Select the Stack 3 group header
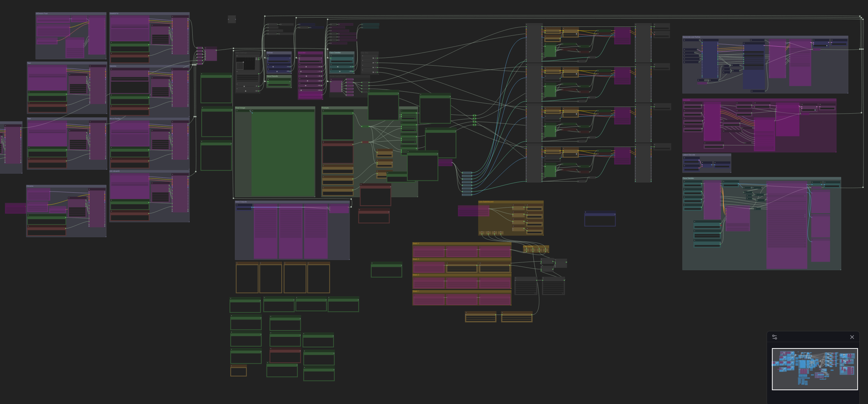This screenshot has width=868, height=404. tap(416, 259)
